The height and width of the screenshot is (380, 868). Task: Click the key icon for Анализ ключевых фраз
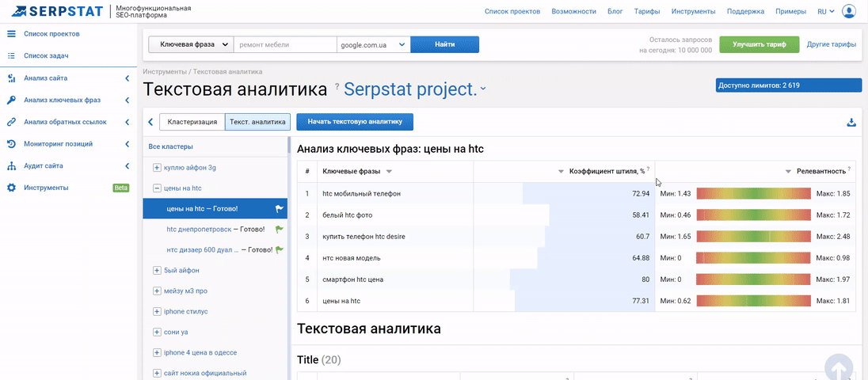11,100
